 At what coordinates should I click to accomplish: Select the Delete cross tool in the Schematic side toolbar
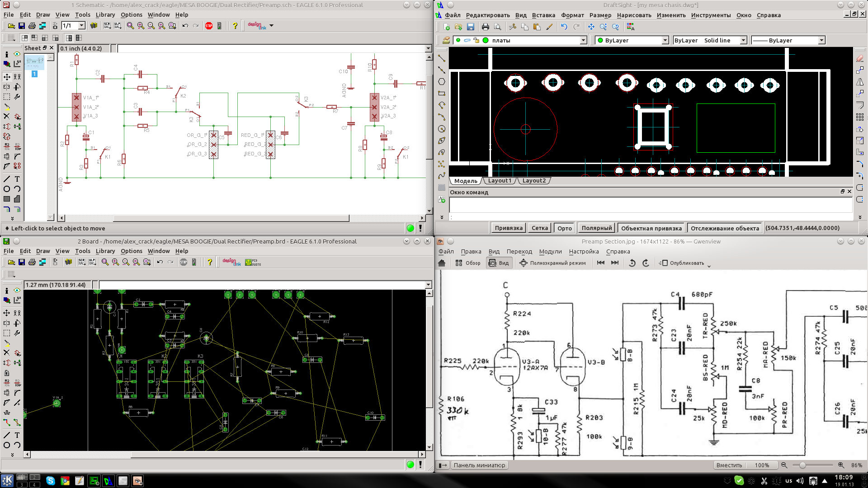coord(7,116)
